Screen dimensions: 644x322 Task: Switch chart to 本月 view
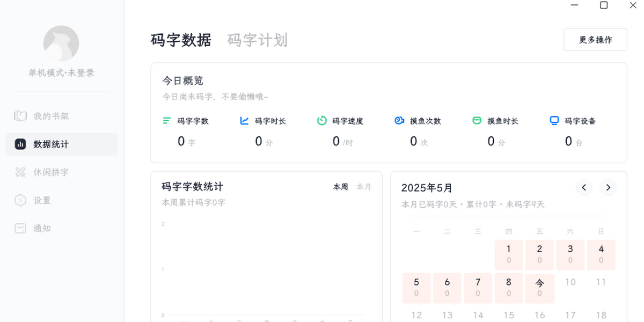click(x=364, y=187)
